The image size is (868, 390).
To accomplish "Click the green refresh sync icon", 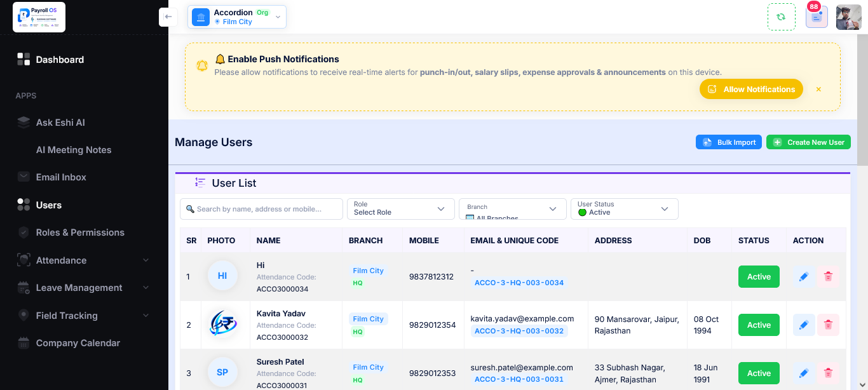I will pos(782,17).
